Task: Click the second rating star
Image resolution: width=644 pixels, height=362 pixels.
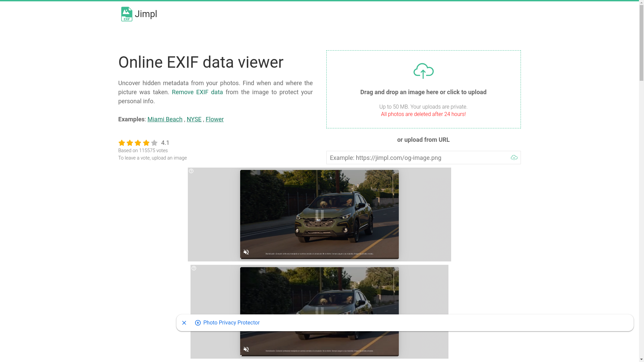Action: point(130,143)
